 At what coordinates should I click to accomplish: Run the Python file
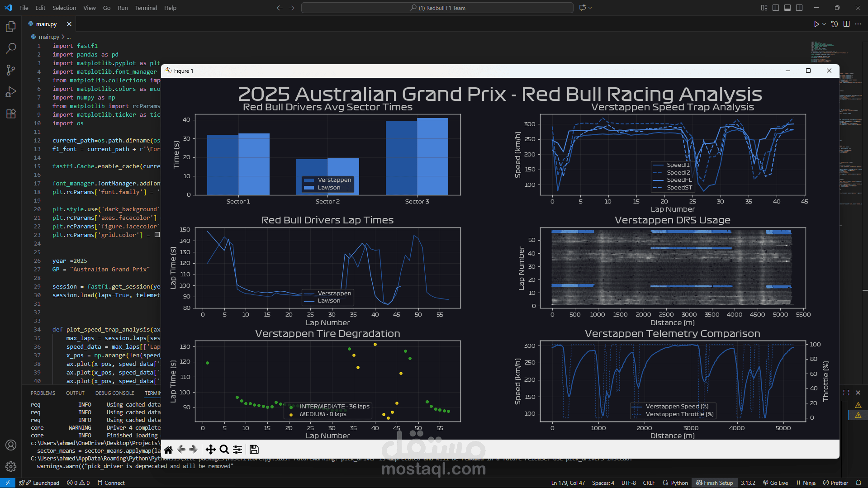(x=816, y=24)
